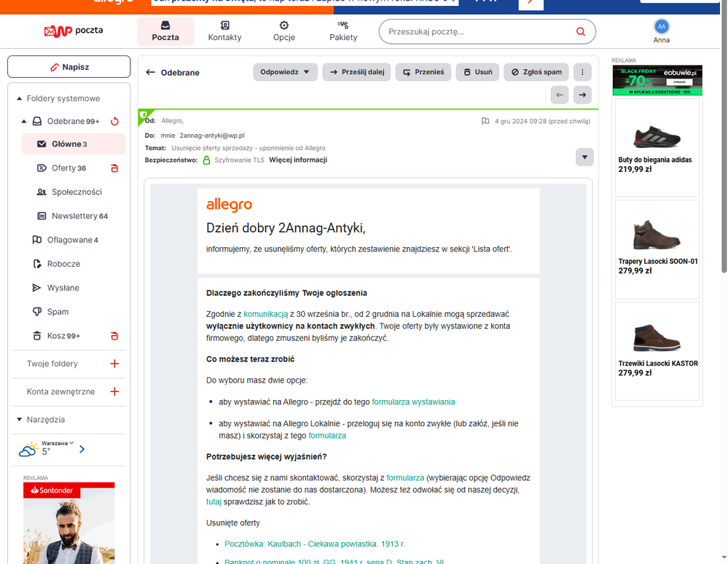Select Główne mail category

tap(74, 144)
